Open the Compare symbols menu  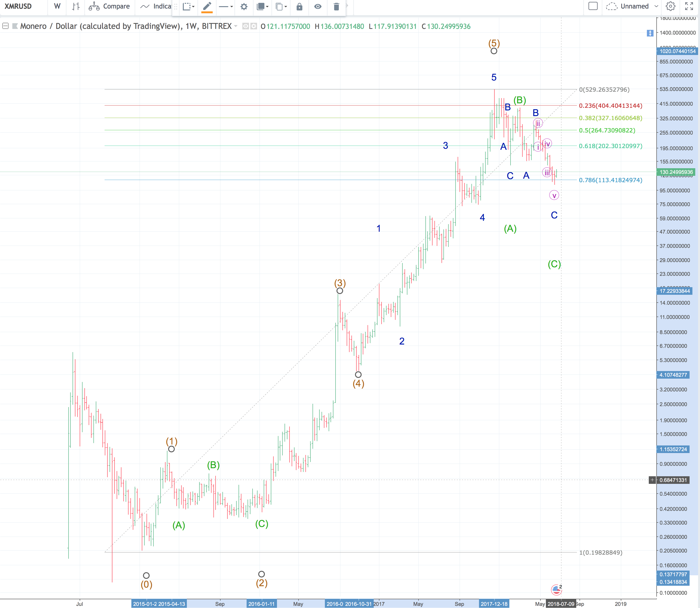point(109,6)
